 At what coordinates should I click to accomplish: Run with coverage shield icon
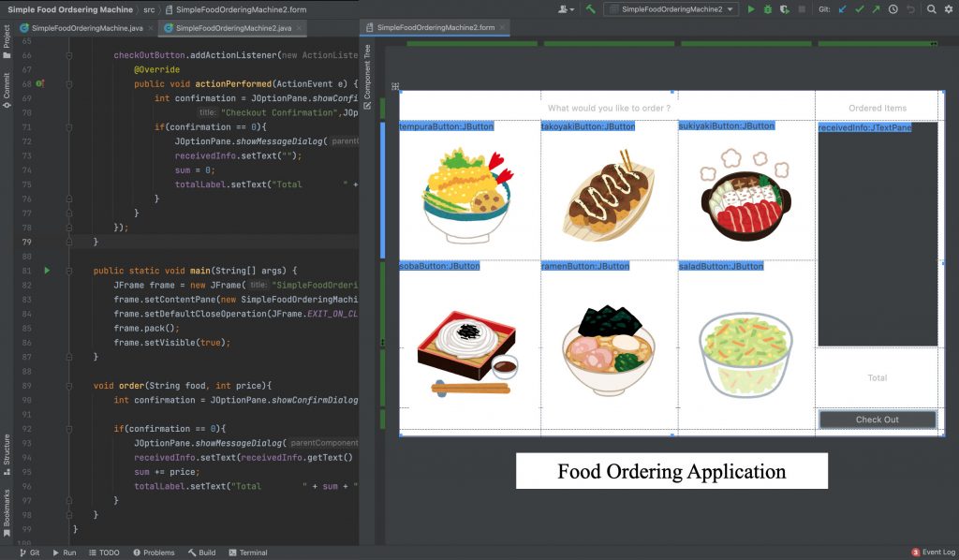[x=784, y=9]
